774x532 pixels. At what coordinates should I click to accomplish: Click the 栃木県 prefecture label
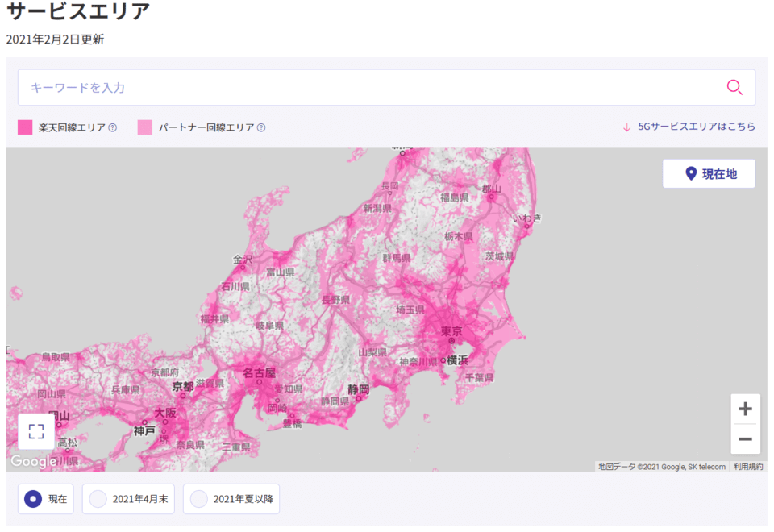pos(459,237)
